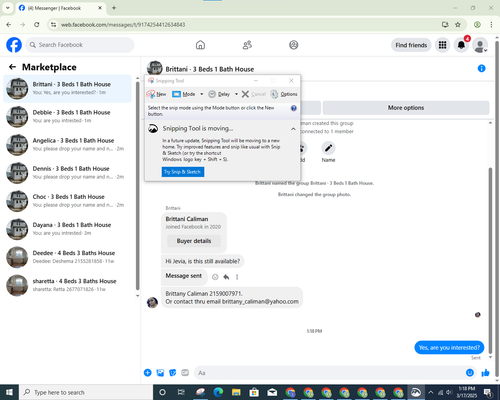Screen dimensions: 500x400
Task: Click Try Snip & Sketch button
Action: point(183,172)
